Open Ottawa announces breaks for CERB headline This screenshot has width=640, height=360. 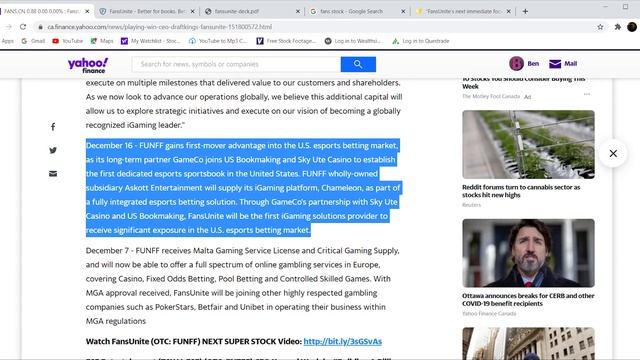pyautogui.click(x=528, y=300)
